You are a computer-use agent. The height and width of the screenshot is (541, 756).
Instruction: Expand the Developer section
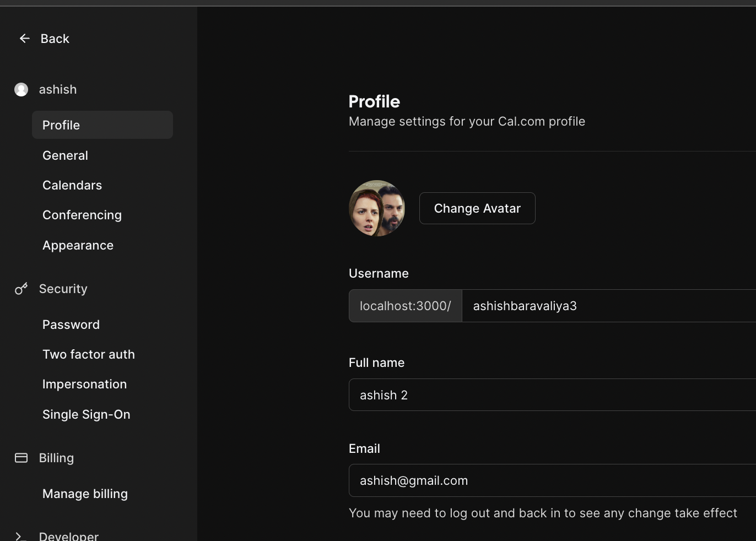click(x=68, y=534)
